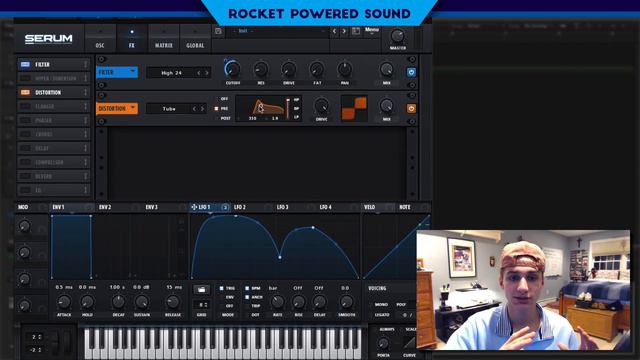Click the distortion filter vertical slider

click(288, 108)
